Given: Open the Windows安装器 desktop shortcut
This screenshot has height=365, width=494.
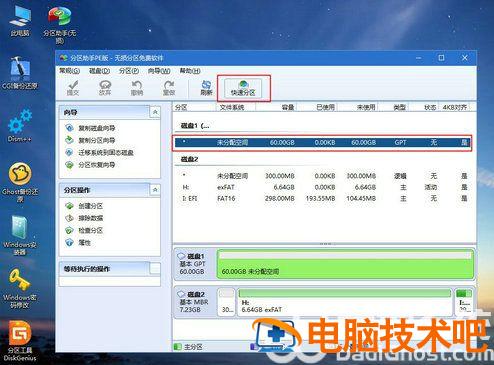Looking at the screenshot, I should (20, 235).
